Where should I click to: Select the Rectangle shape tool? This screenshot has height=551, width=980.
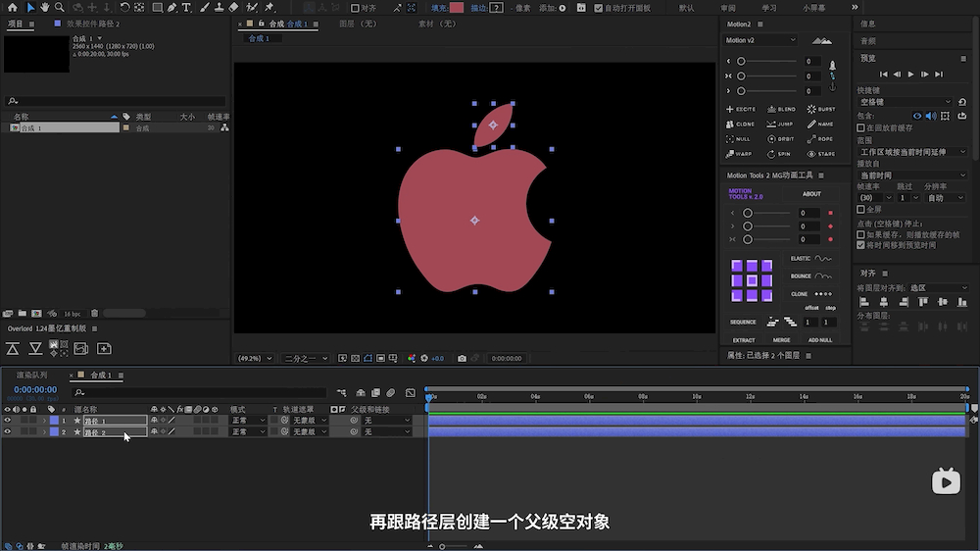tap(158, 8)
